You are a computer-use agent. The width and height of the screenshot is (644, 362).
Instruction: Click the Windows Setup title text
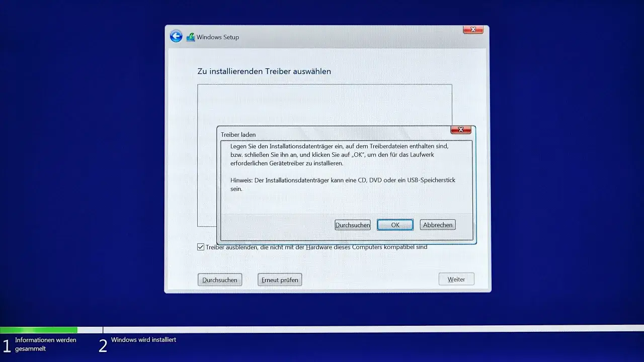[218, 37]
